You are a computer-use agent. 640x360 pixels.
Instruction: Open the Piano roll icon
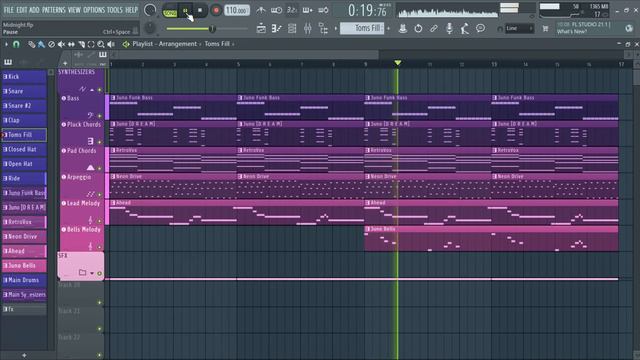277,29
